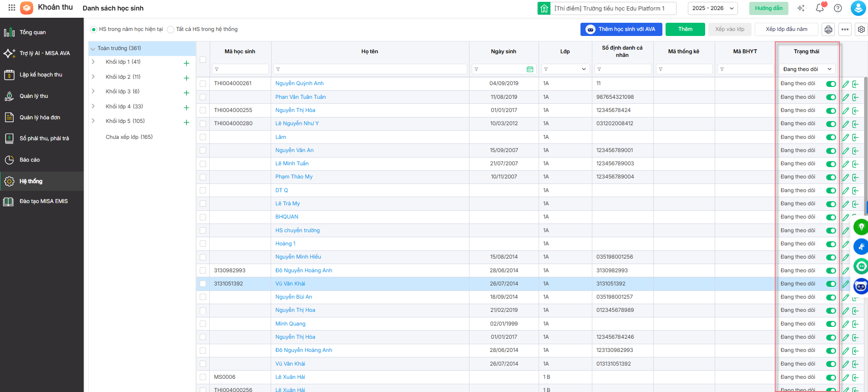
Task: Click the Khoản thu app logo
Action: click(27, 8)
